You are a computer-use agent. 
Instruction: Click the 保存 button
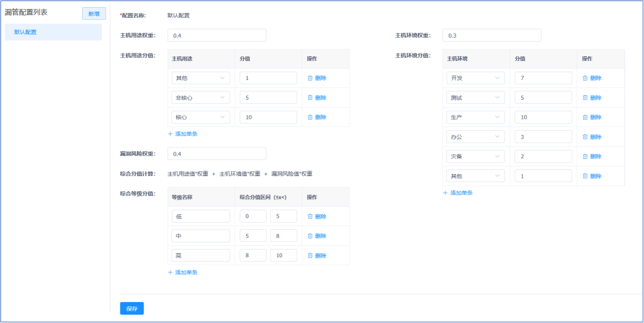pyautogui.click(x=132, y=308)
